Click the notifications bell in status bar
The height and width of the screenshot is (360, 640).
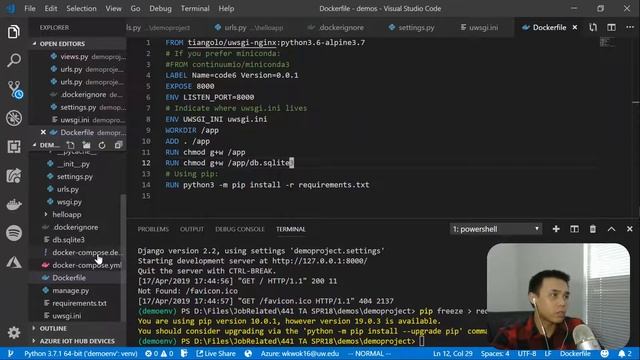(x=624, y=353)
